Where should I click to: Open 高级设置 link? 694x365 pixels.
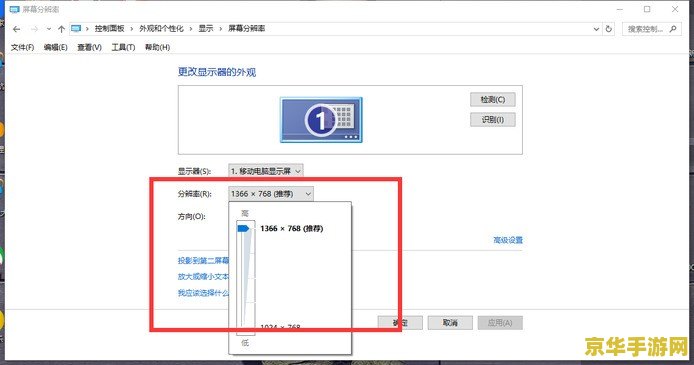click(508, 240)
